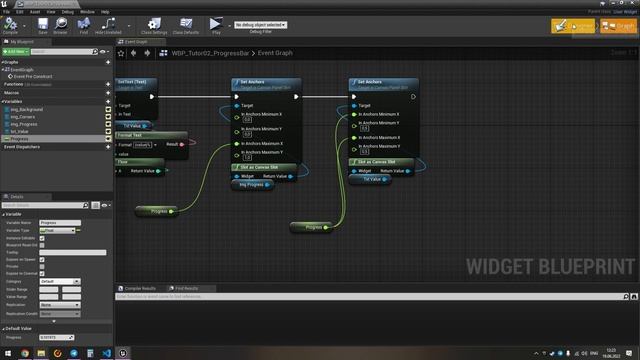Open Class Defaults
This screenshot has height=360, width=640.
pos(186,25)
